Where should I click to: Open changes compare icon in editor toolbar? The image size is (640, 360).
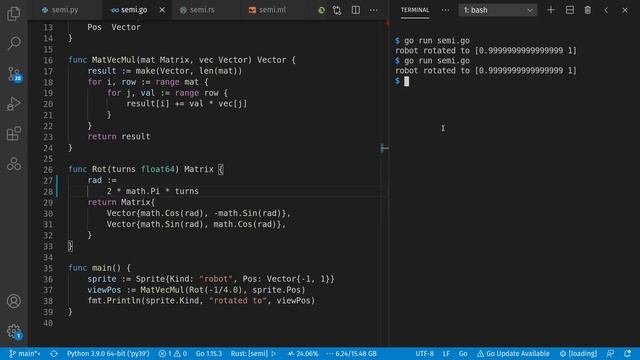(x=337, y=10)
